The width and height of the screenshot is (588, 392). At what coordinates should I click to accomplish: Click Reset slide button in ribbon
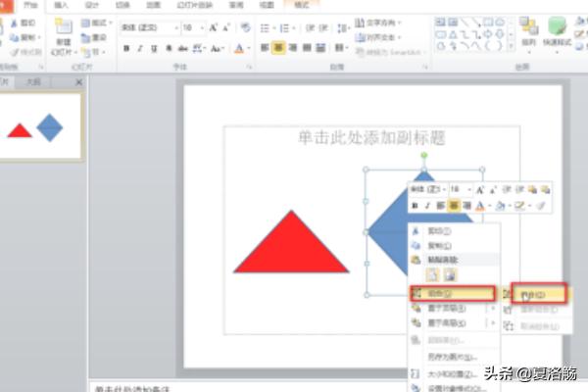click(94, 37)
